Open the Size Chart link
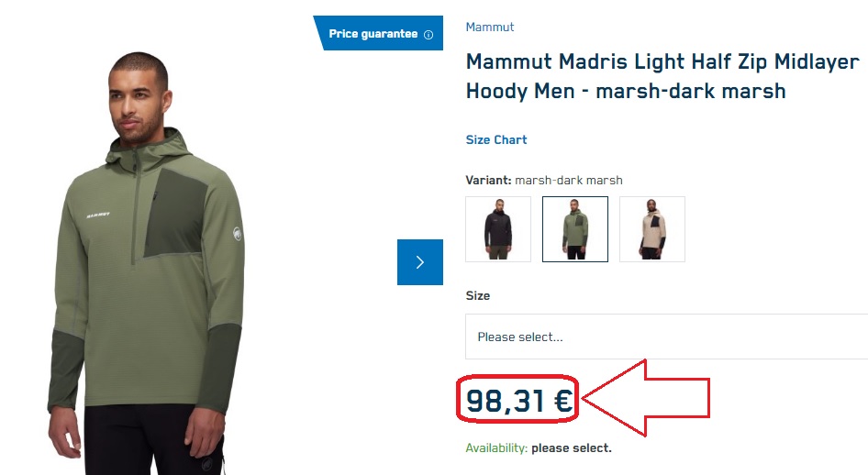 click(x=496, y=140)
